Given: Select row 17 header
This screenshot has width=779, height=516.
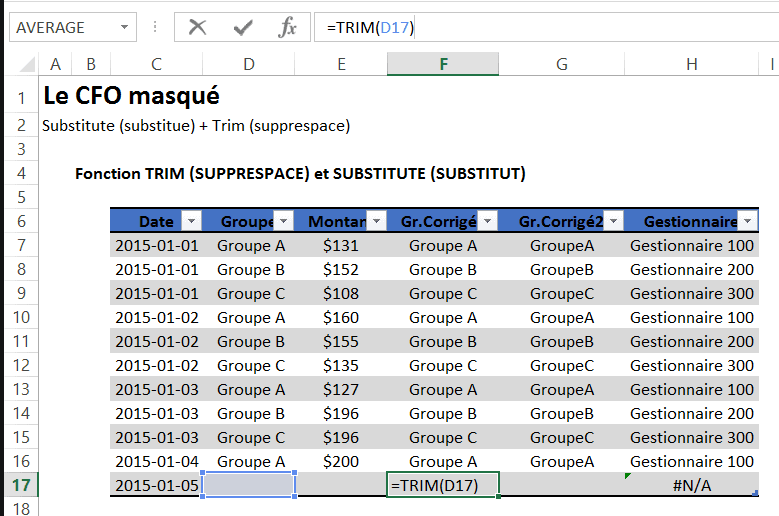Looking at the screenshot, I should pos(21,485).
